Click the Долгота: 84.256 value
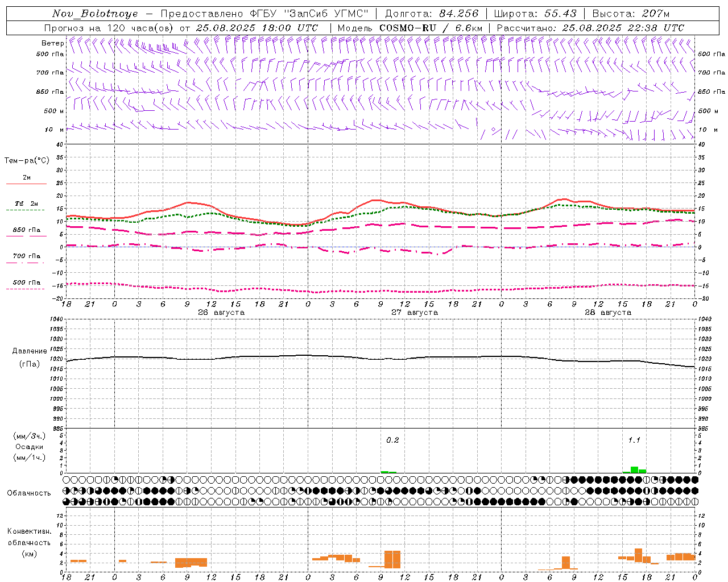Screen dimensions: 728x582 pos(432,14)
